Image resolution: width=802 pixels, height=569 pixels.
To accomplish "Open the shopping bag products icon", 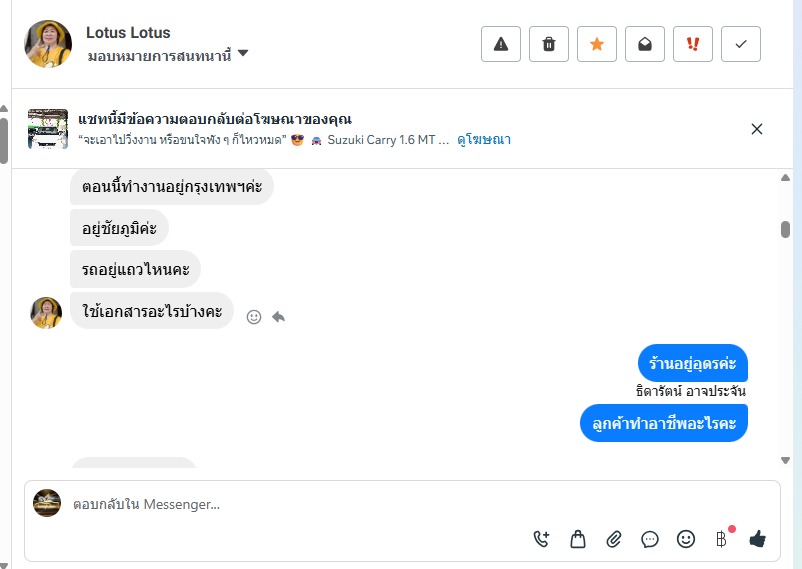I will (x=578, y=539).
